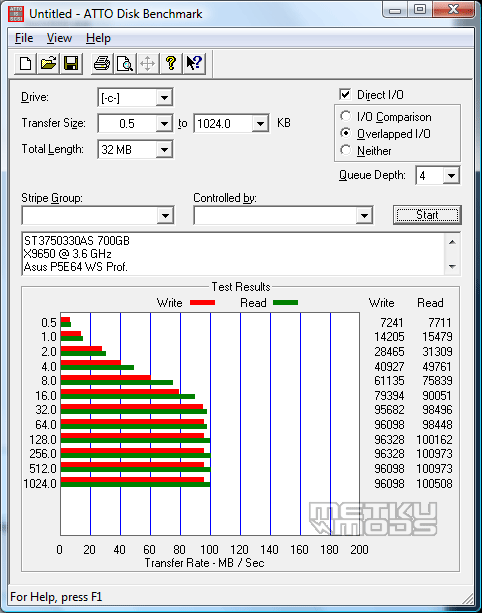
Task: Click the Transfer Rate - MB / Sec axis label
Action: click(x=204, y=563)
